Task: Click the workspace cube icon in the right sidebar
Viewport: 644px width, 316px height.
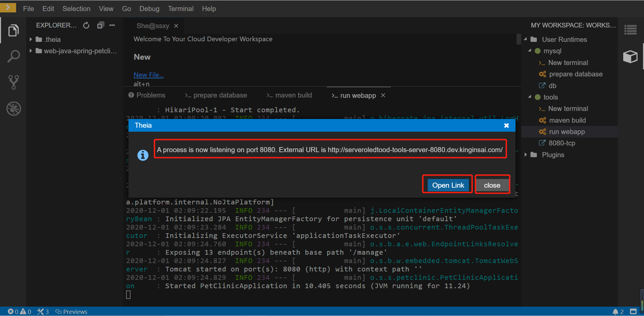Action: [x=630, y=56]
